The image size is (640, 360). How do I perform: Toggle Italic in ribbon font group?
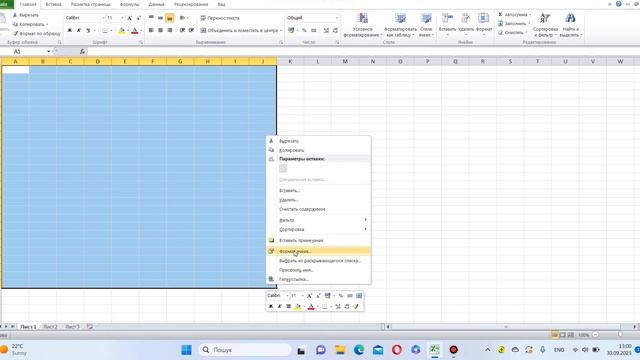click(x=79, y=31)
